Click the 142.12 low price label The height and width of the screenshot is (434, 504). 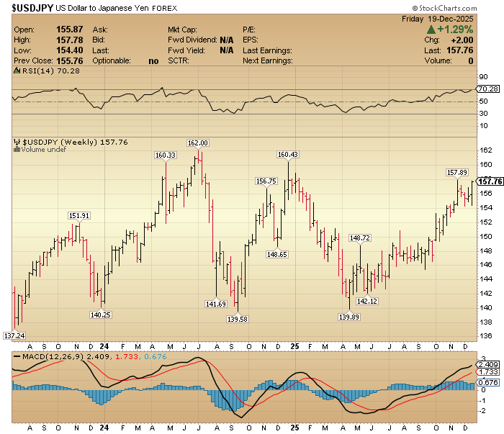click(x=367, y=301)
